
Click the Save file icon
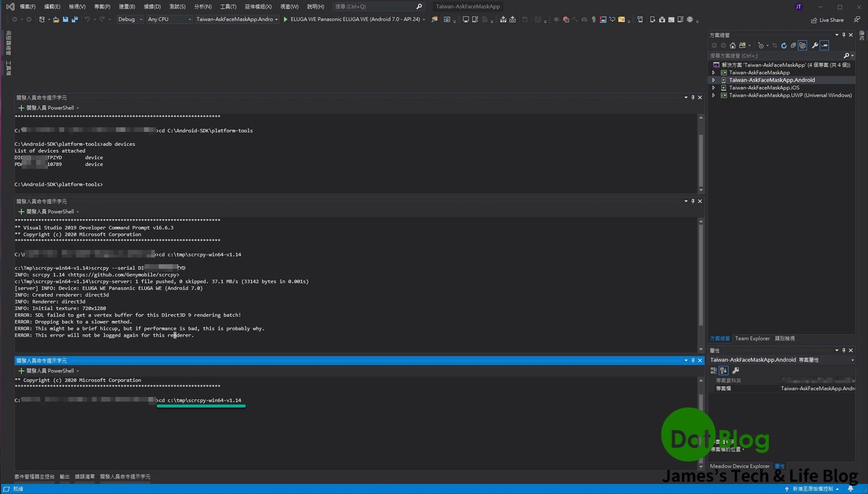tap(65, 19)
